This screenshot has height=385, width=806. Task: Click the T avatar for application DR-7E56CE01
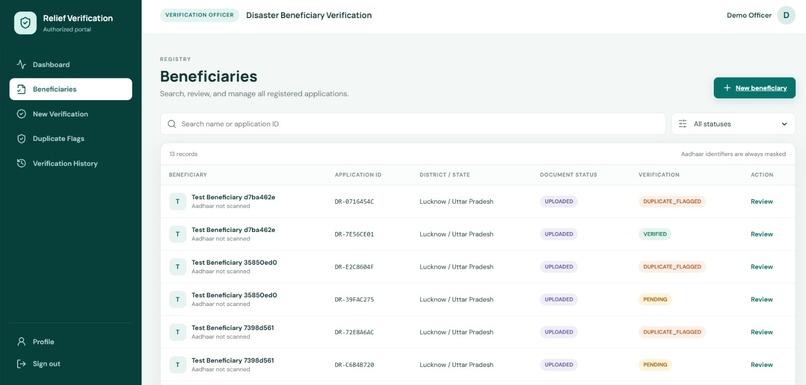(178, 234)
